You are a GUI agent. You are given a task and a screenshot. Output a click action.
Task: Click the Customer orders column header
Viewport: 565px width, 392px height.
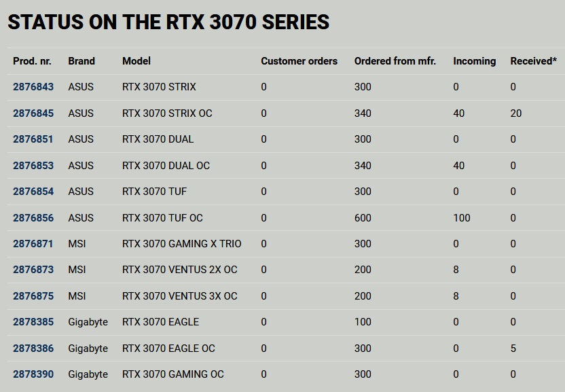pos(299,61)
